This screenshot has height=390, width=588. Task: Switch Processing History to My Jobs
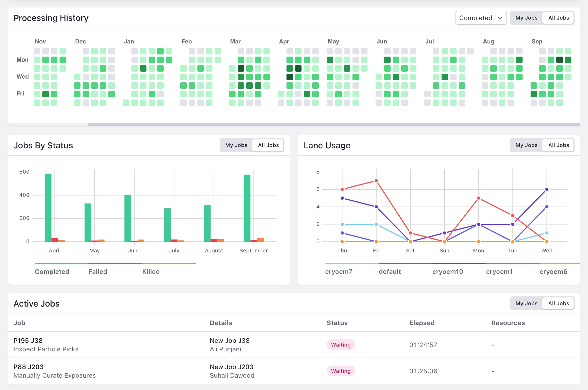[526, 18]
